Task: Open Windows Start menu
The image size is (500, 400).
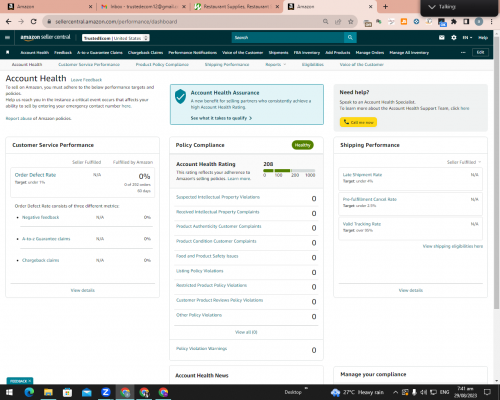Action: point(9,392)
